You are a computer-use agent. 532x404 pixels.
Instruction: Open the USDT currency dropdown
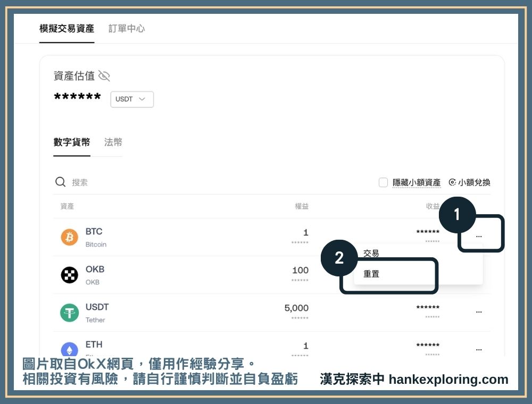click(132, 99)
